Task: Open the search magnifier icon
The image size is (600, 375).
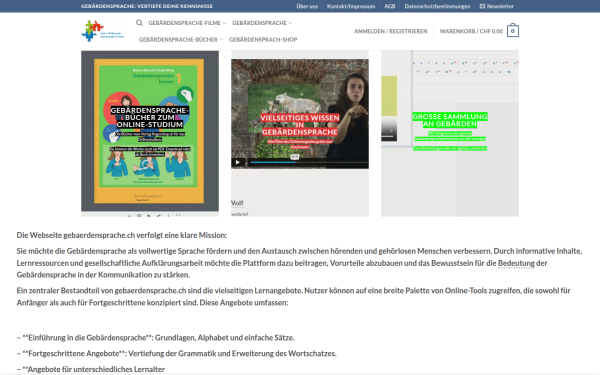Action: 139,23
